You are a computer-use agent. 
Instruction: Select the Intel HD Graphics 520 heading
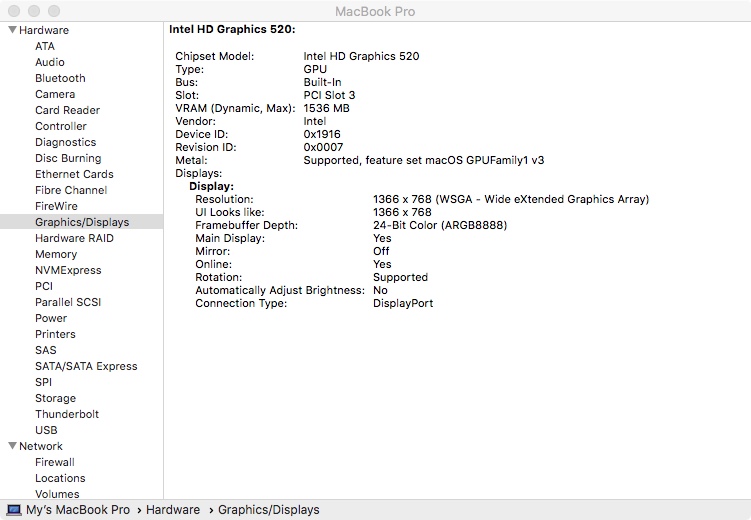[232, 30]
